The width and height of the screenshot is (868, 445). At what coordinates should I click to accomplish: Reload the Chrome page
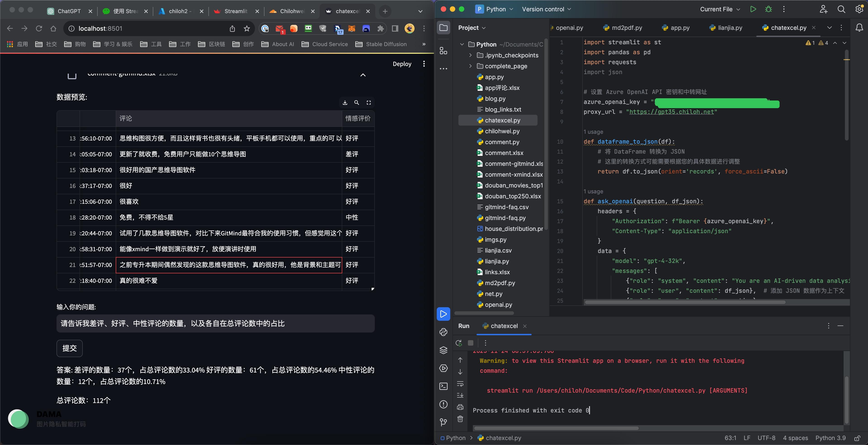39,29
